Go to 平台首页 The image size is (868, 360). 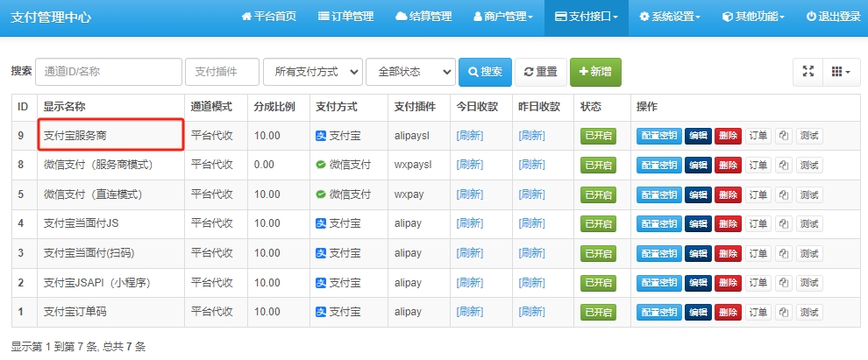click(269, 17)
